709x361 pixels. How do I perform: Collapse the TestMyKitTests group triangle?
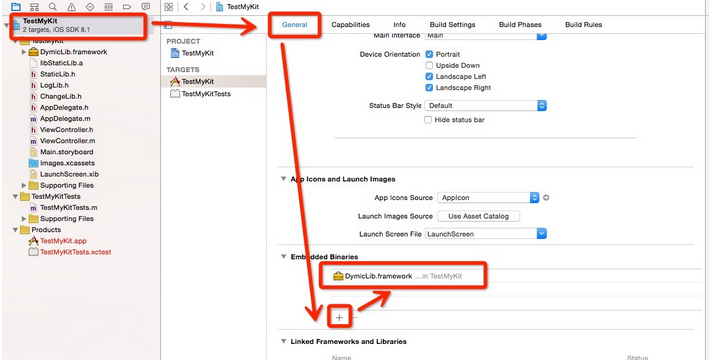[x=15, y=196]
